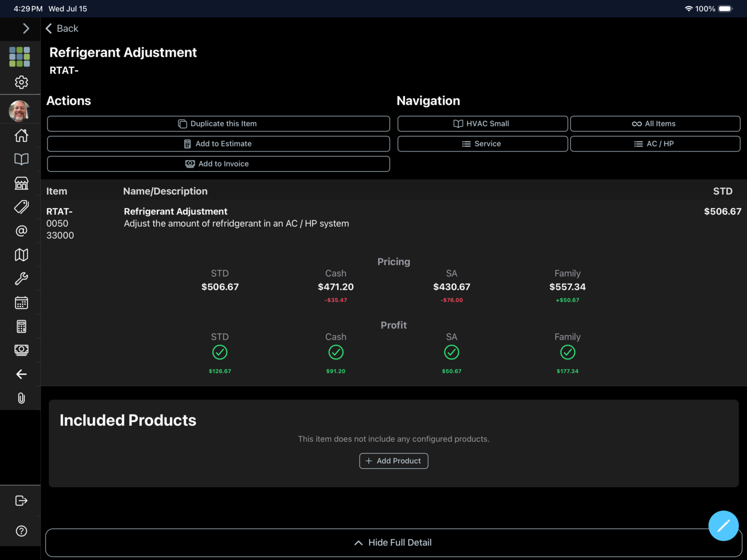Open the price tag icon in sidebar
The width and height of the screenshot is (747, 560).
tap(21, 207)
